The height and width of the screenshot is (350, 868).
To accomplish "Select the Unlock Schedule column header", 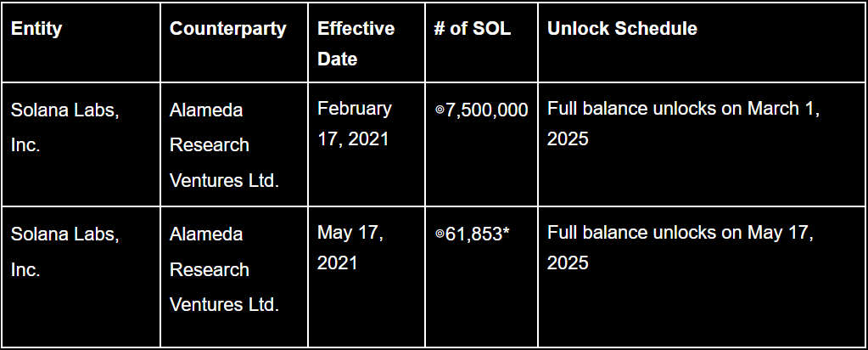I will [622, 28].
